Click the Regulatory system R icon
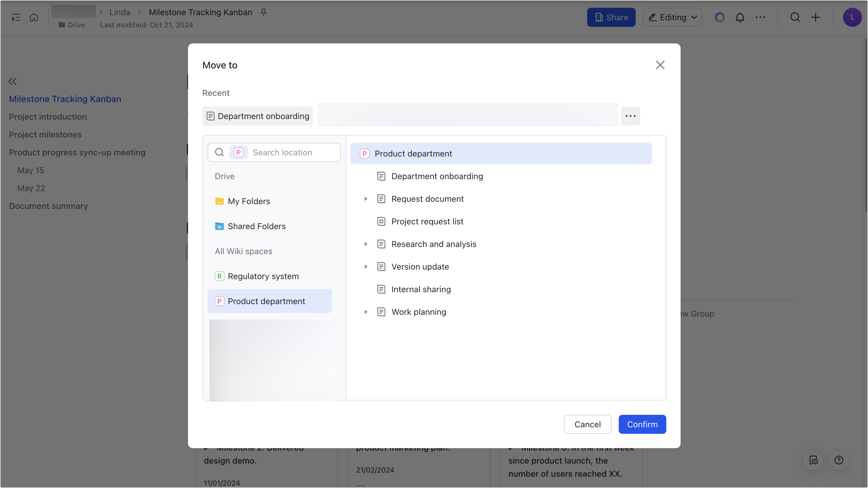The width and height of the screenshot is (868, 488). pyautogui.click(x=219, y=276)
